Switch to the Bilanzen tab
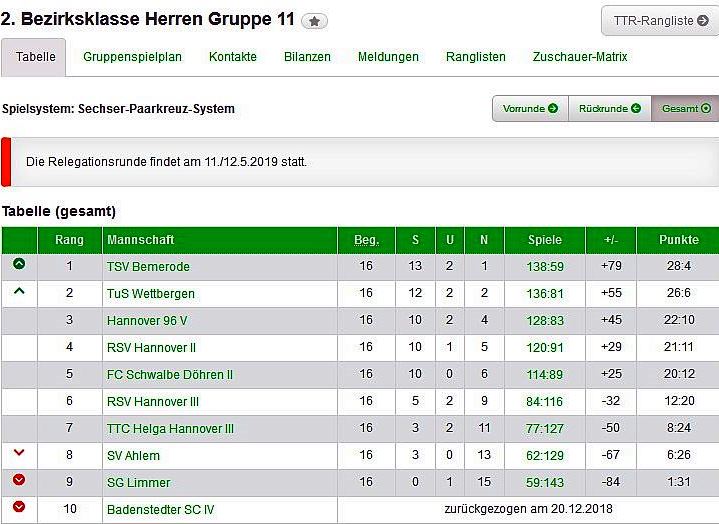 307,57
